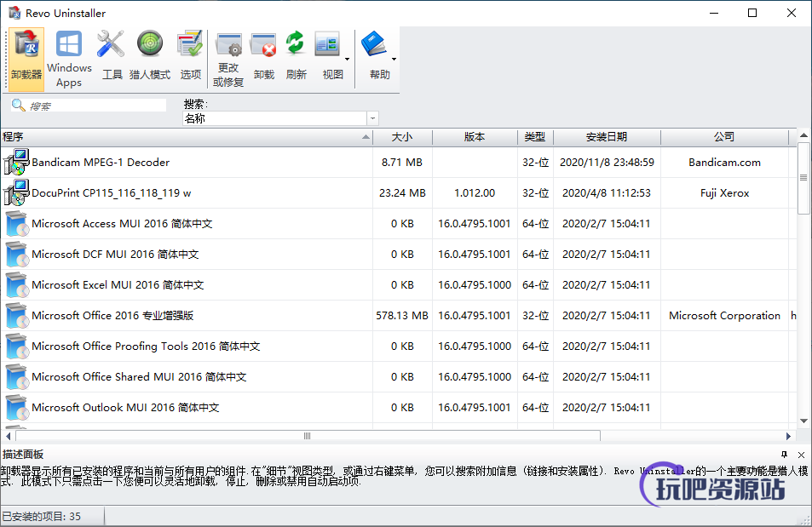Click Microsoft Outlook MUI 2016 简体中文 name

pos(125,408)
